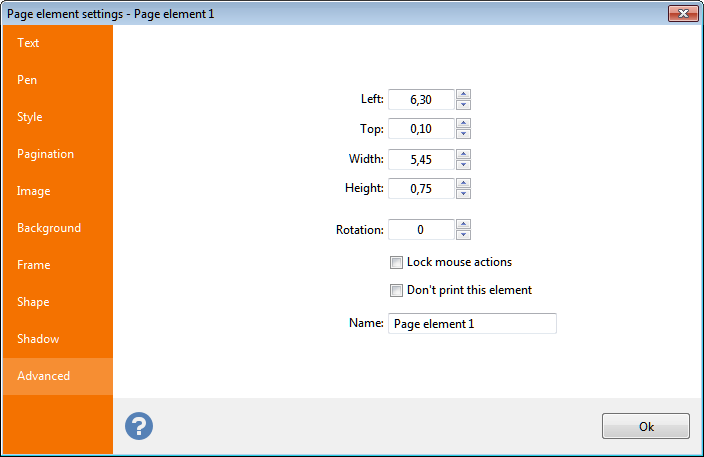Tick Don't print this element checkbox
Viewport: 704px width, 457px height.
(x=396, y=291)
